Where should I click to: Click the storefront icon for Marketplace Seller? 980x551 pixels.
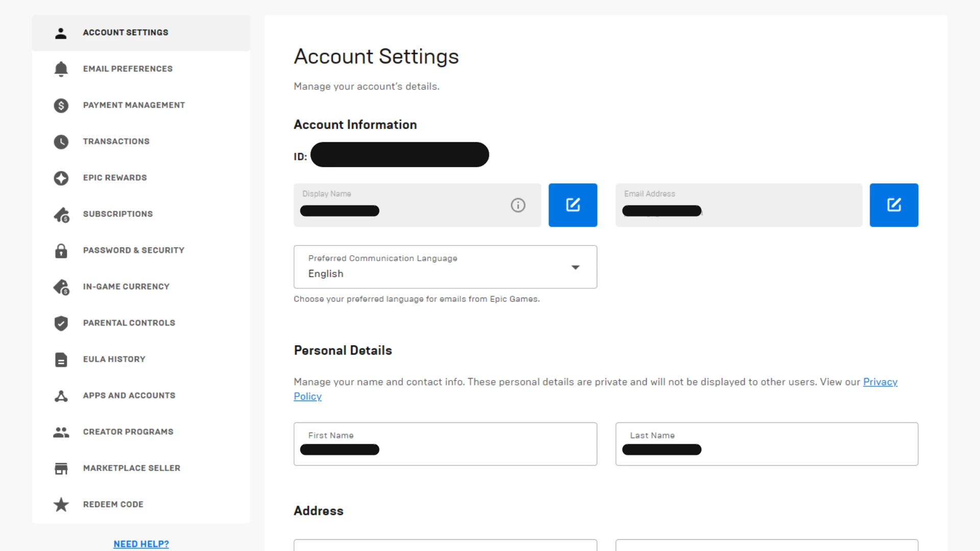[61, 468]
